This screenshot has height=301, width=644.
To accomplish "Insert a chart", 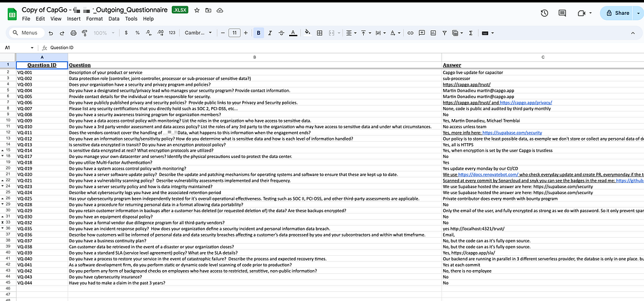I will [x=433, y=33].
